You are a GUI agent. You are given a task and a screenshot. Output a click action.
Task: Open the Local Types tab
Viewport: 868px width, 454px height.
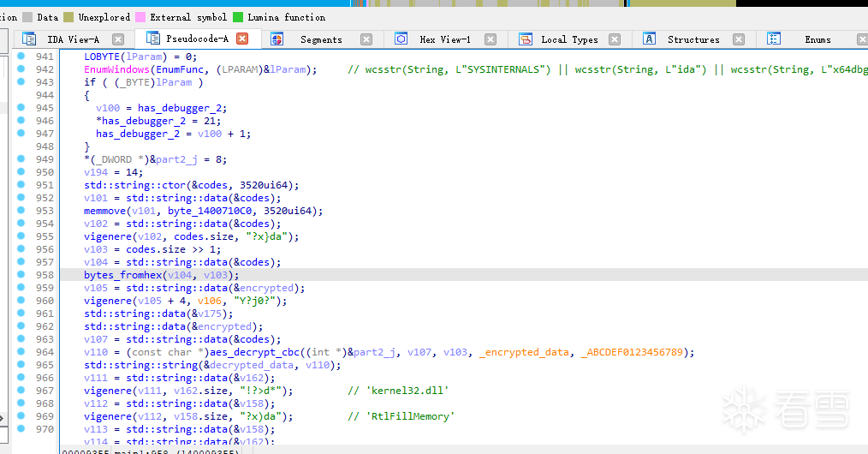(569, 39)
